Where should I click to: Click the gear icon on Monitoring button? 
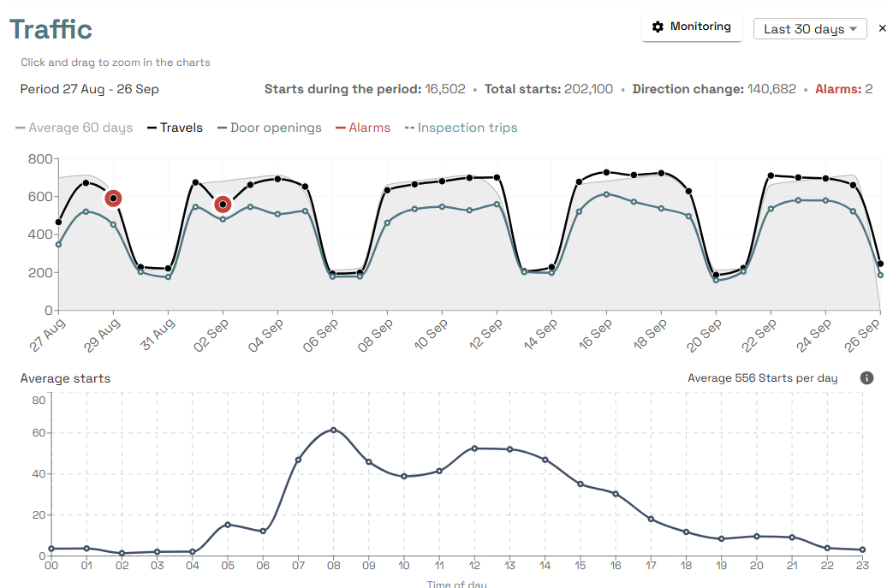point(658,27)
